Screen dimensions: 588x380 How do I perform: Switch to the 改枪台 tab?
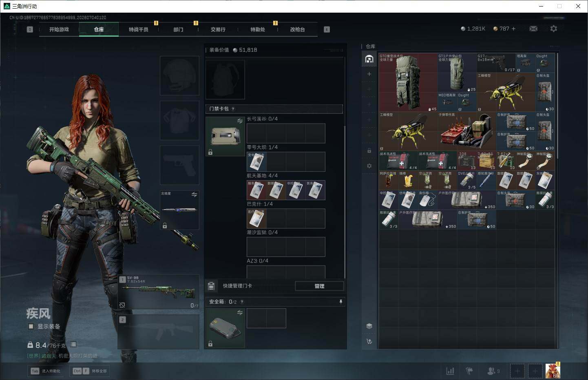pyautogui.click(x=297, y=29)
